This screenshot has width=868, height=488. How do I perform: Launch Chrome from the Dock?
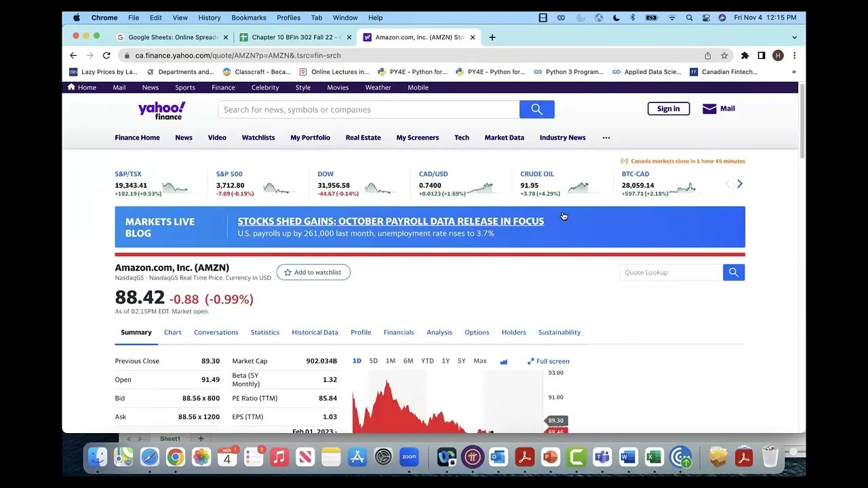point(176,457)
